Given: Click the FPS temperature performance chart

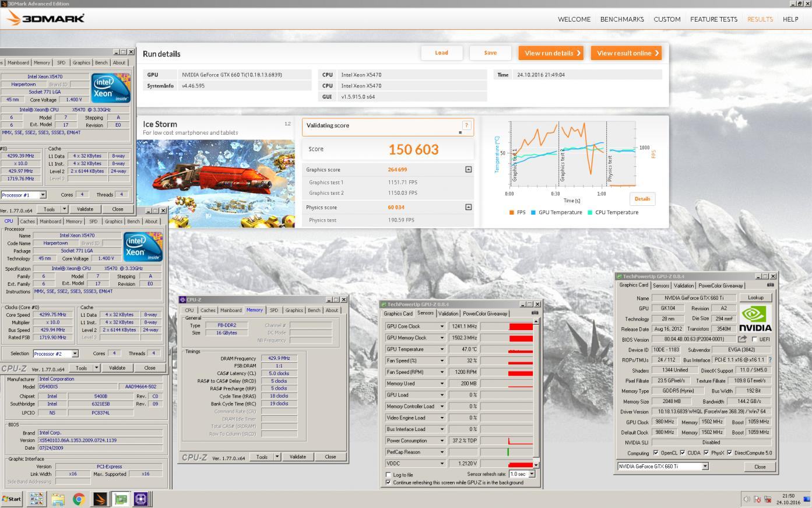Looking at the screenshot, I should [572, 155].
